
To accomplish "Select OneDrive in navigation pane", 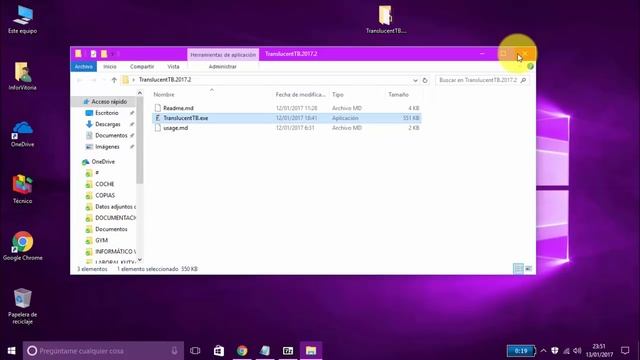I will (x=103, y=162).
